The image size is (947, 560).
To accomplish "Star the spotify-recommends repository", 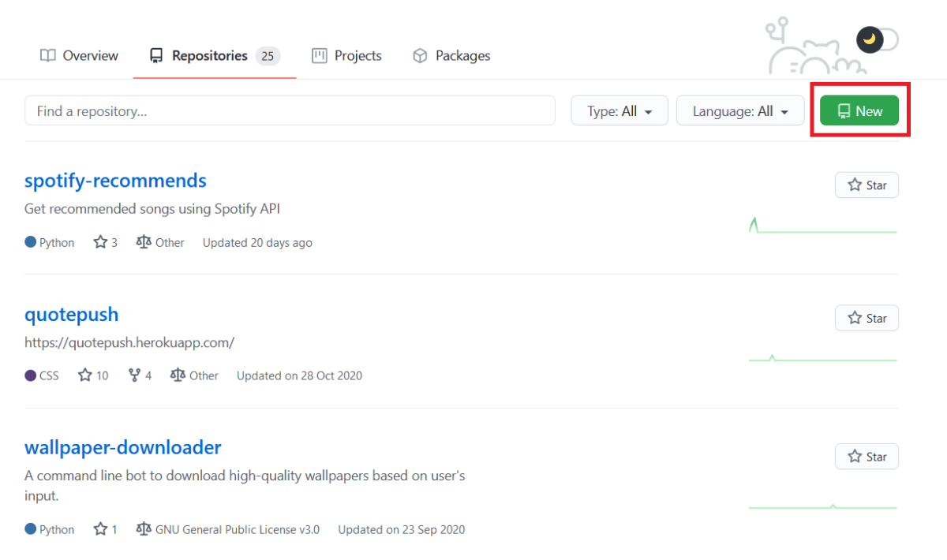I will point(867,185).
